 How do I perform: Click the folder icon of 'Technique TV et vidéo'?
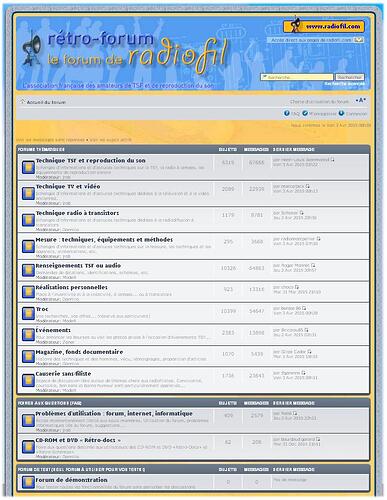(x=28, y=193)
